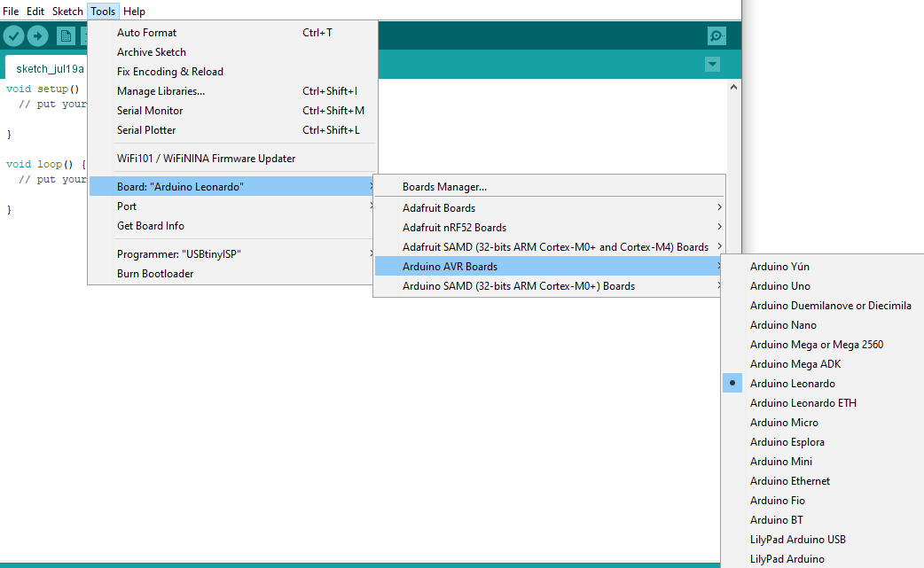Select Serial Plotter from Tools menu

click(x=148, y=129)
